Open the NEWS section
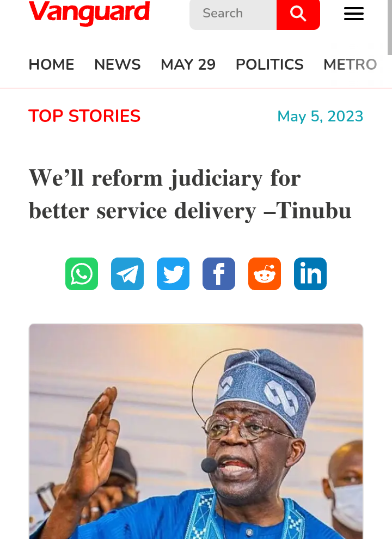This screenshot has width=392, height=539. (117, 64)
